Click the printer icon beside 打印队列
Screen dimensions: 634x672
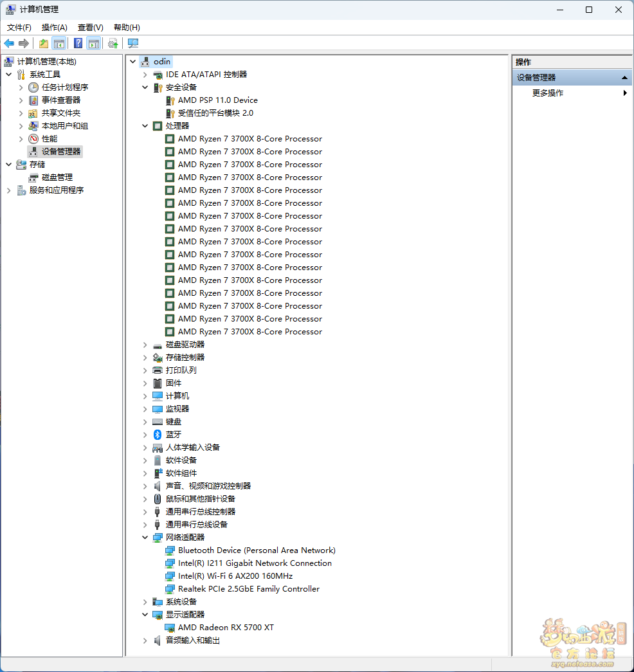pyautogui.click(x=158, y=370)
